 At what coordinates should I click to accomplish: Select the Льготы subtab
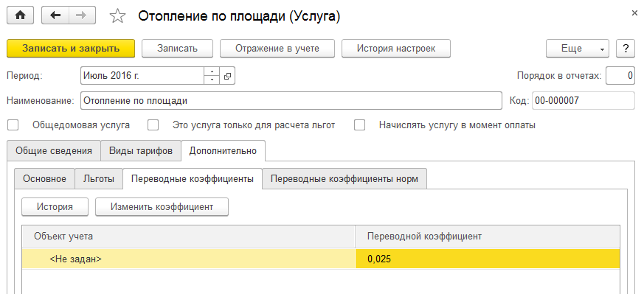pos(99,179)
